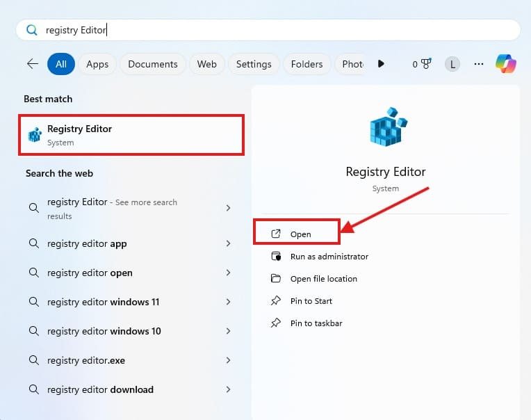
Task: Click the Run as administrator shield icon
Action: [x=276, y=256]
